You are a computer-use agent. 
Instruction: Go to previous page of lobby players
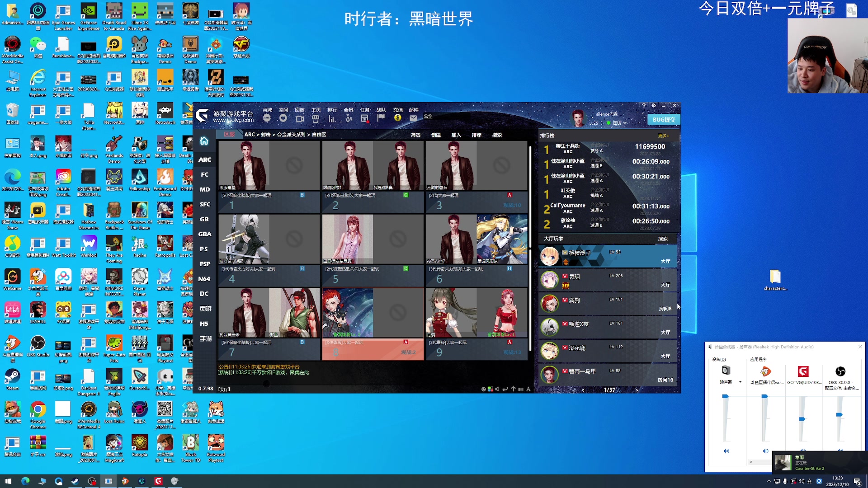582,390
